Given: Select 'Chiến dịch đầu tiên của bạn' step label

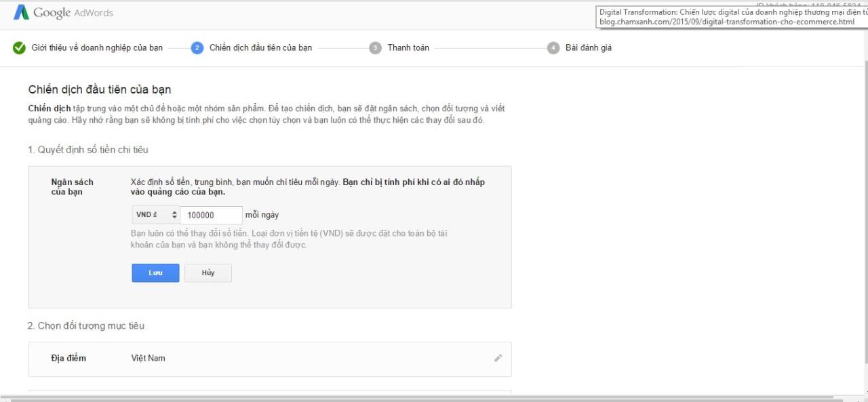Looking at the screenshot, I should pos(260,48).
